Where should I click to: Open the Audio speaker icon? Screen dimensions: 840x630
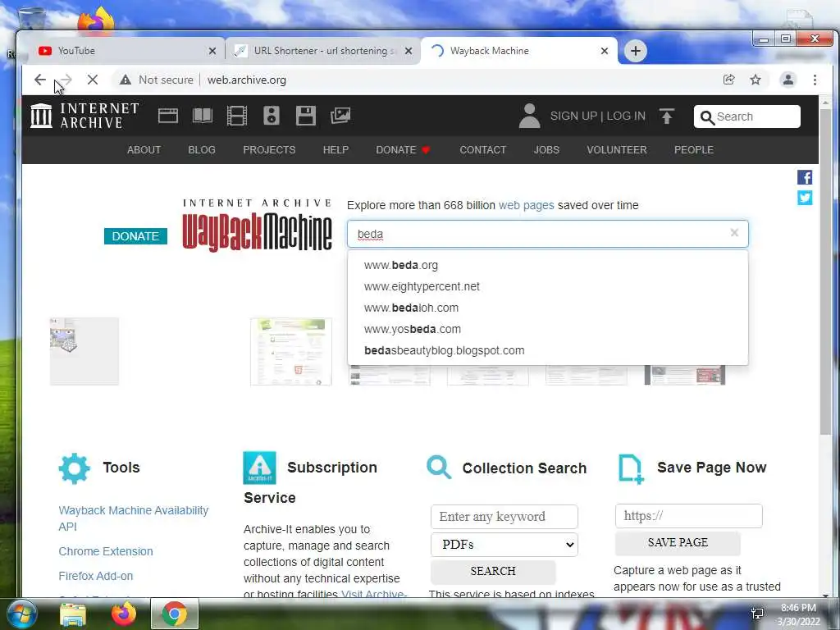(x=271, y=116)
